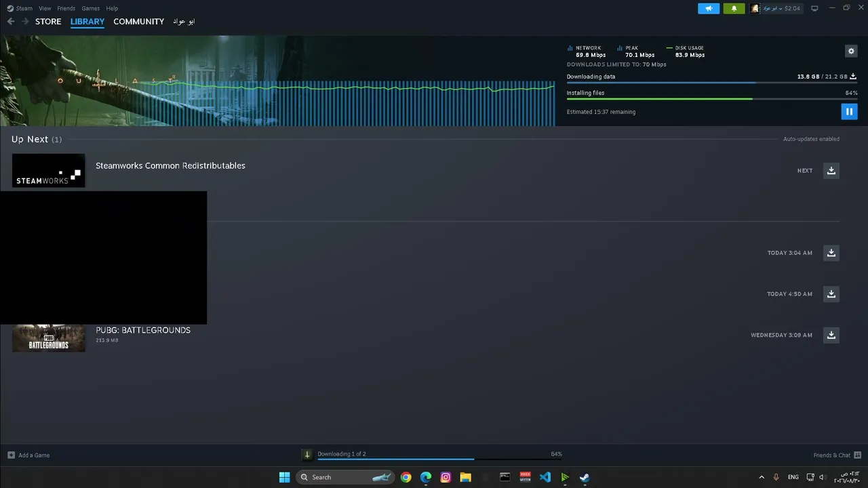
Task: Open the download settings gear
Action: click(851, 52)
